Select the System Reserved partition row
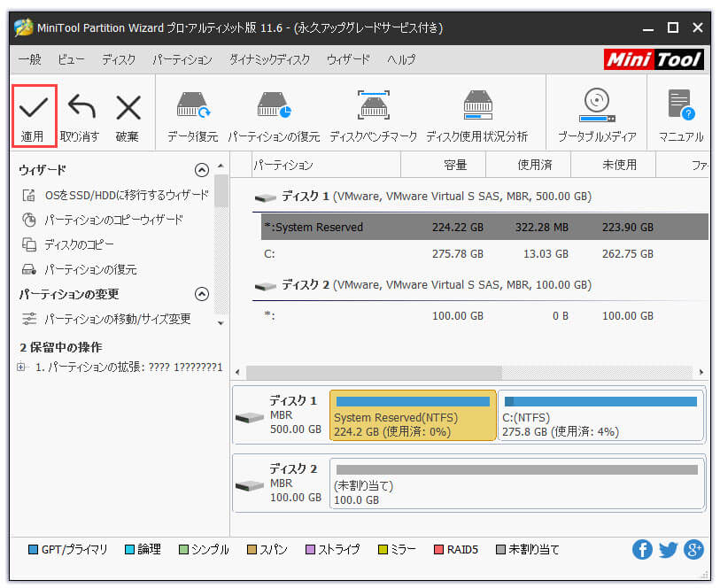 click(484, 227)
